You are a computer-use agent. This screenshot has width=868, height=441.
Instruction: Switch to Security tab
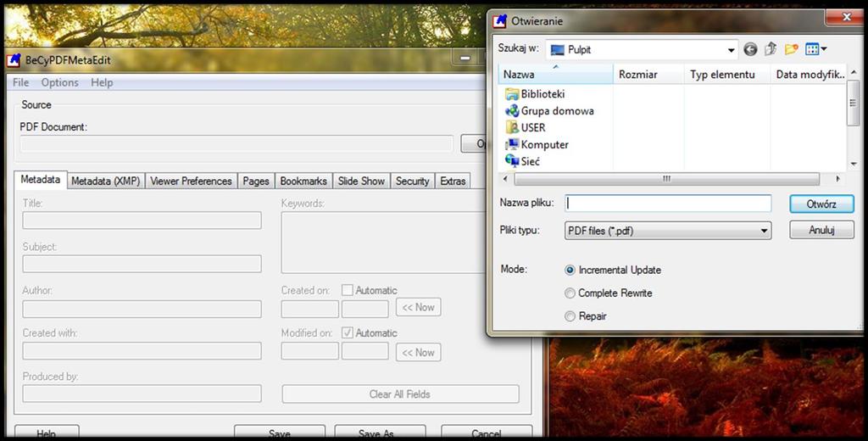click(x=413, y=181)
